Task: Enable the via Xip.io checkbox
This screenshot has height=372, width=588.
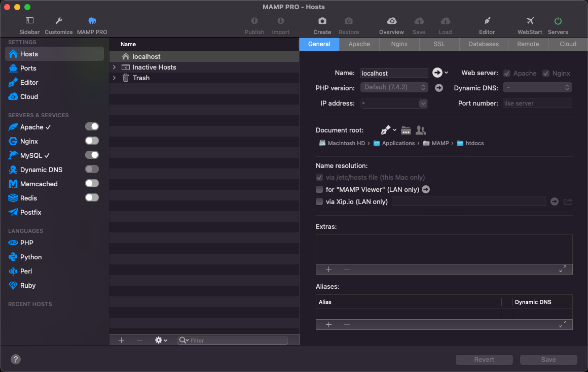Action: (x=319, y=202)
